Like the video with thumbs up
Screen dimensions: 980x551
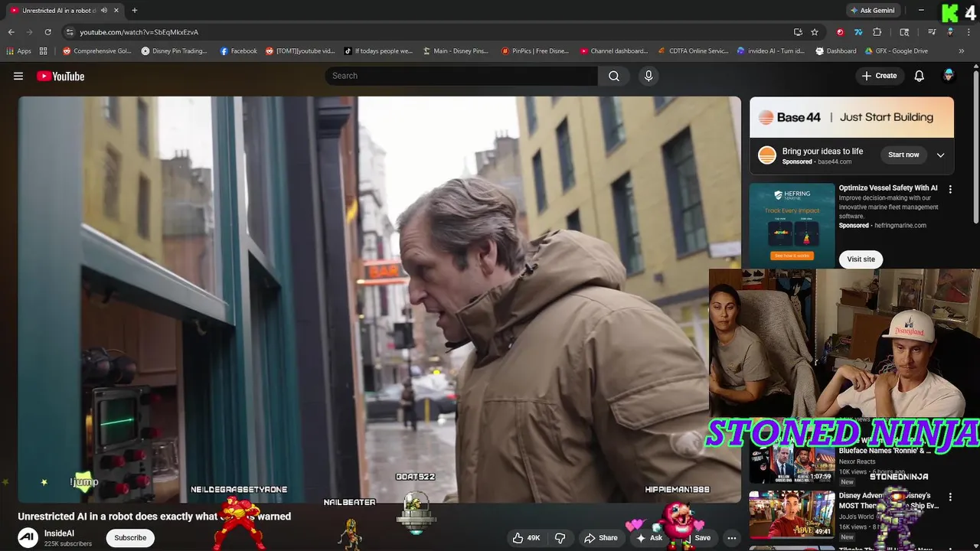[x=527, y=538]
